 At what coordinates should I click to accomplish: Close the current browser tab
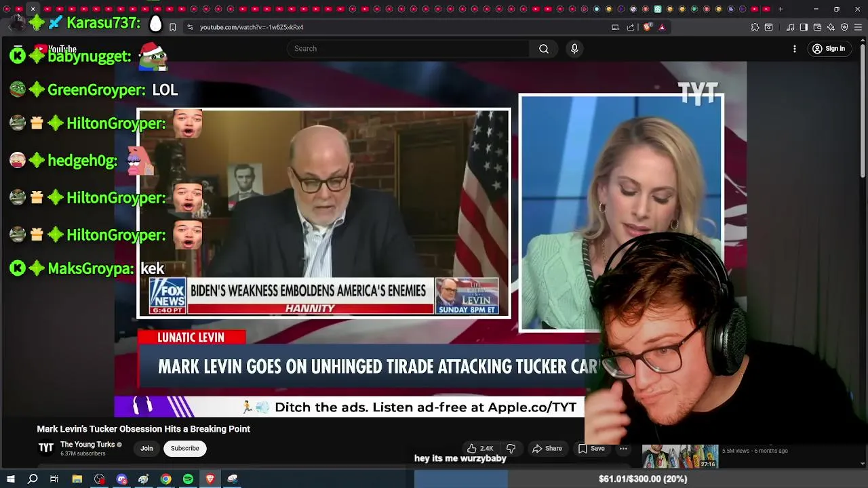[33, 9]
